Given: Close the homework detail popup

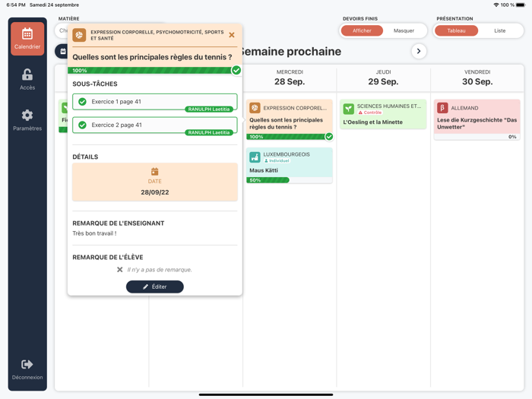Looking at the screenshot, I should pos(232,35).
